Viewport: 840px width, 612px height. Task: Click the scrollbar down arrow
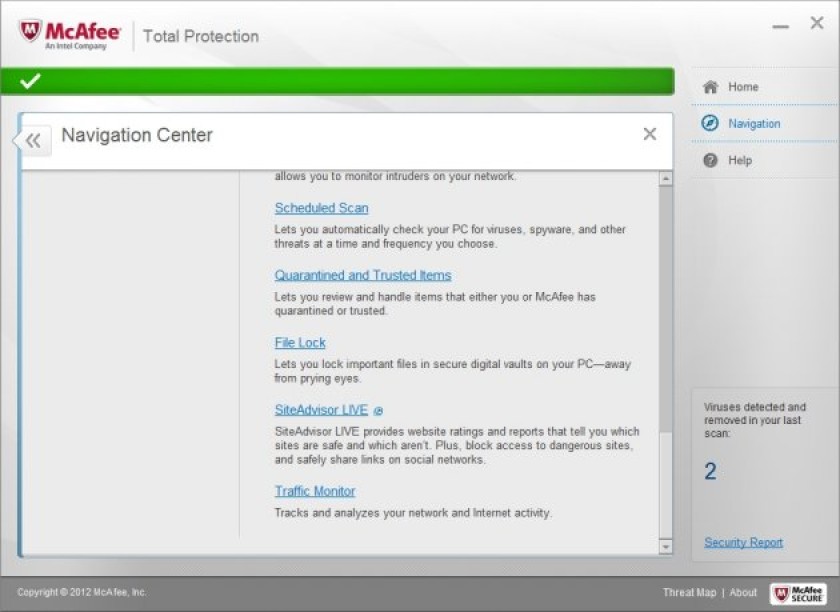(x=665, y=547)
